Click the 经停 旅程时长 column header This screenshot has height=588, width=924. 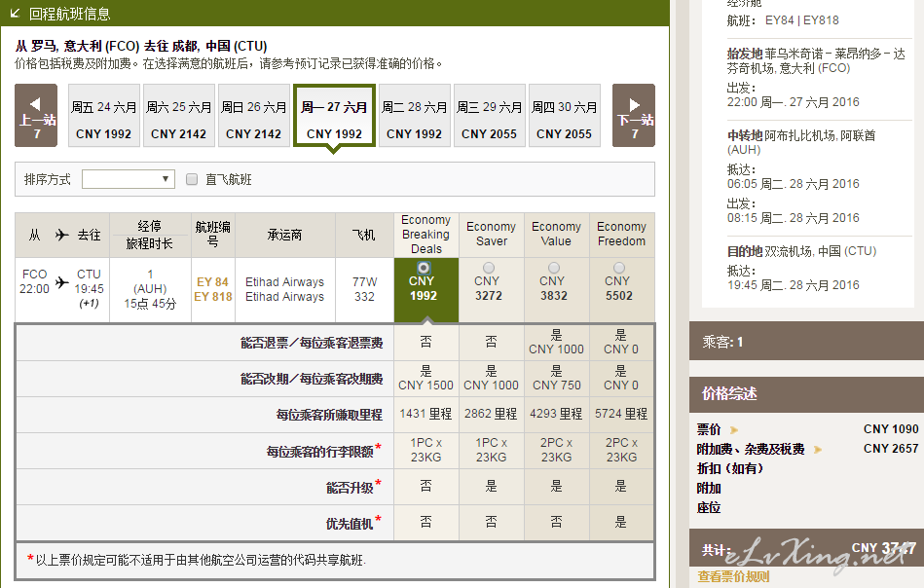pos(150,235)
